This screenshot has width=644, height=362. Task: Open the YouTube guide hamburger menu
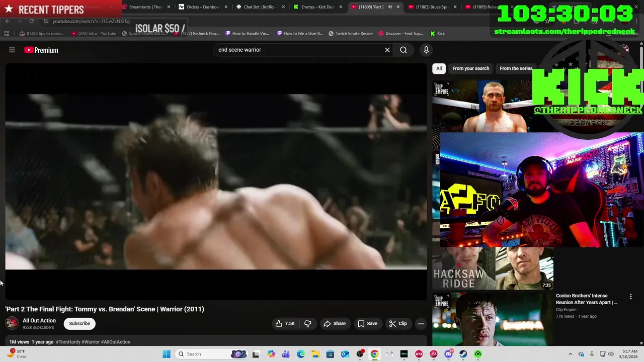click(x=12, y=50)
